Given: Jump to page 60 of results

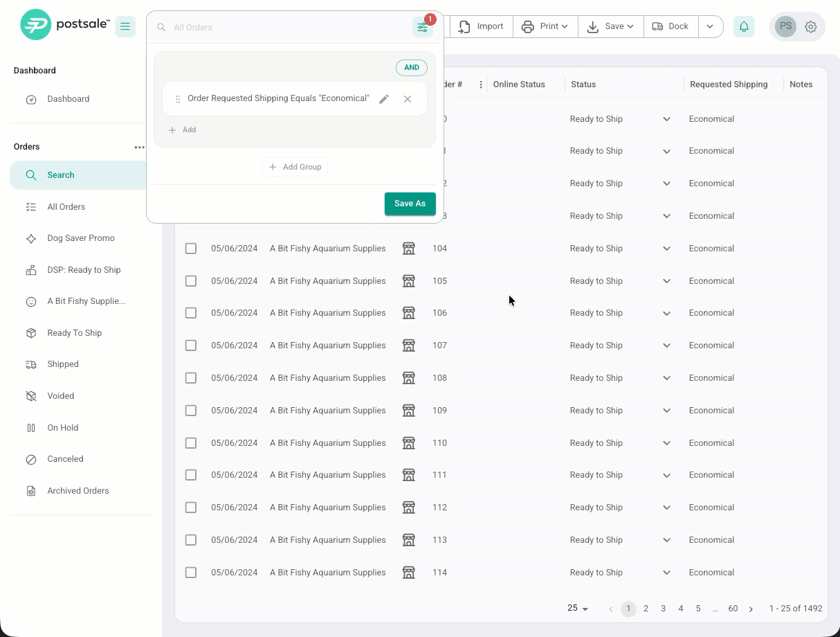Looking at the screenshot, I should (733, 609).
